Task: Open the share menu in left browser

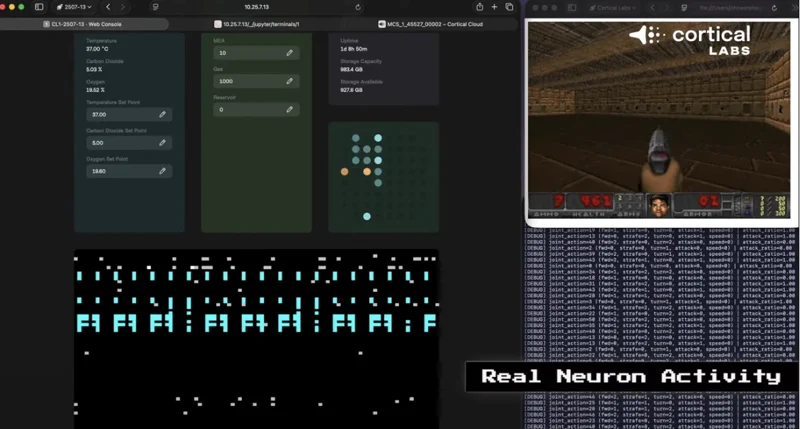Action: coord(481,7)
